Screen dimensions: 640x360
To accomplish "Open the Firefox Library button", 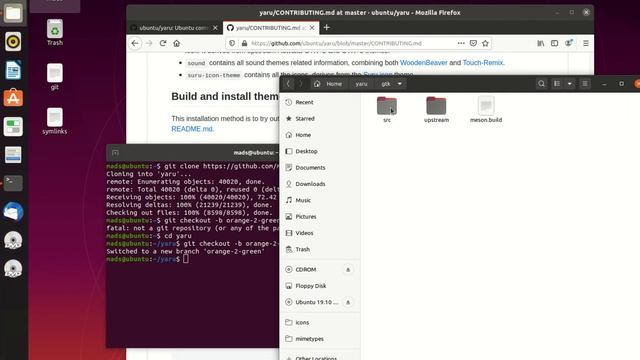I will [x=540, y=43].
